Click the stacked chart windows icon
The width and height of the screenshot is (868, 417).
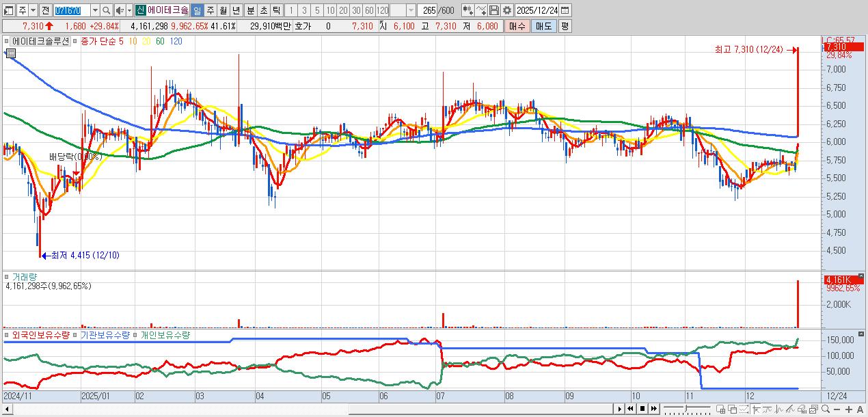pyautogui.click(x=813, y=409)
